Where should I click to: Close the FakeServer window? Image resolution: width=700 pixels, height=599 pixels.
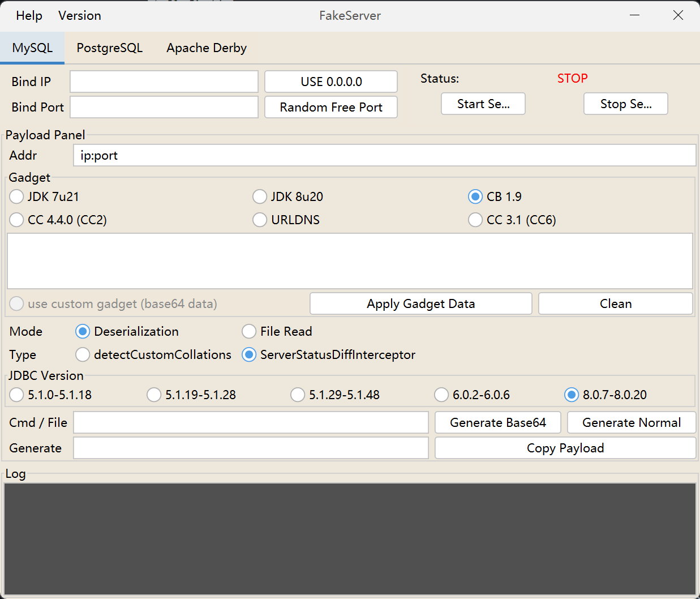[678, 15]
